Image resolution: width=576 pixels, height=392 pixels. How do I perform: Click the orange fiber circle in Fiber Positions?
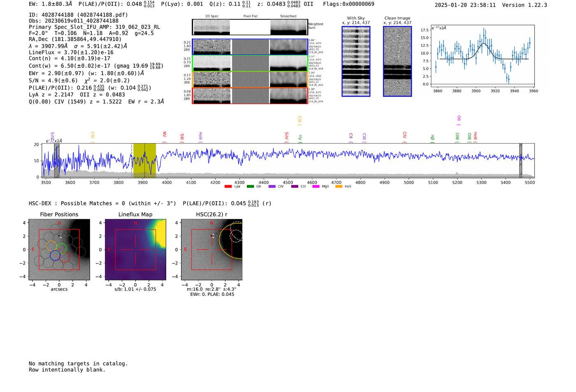(x=51, y=246)
